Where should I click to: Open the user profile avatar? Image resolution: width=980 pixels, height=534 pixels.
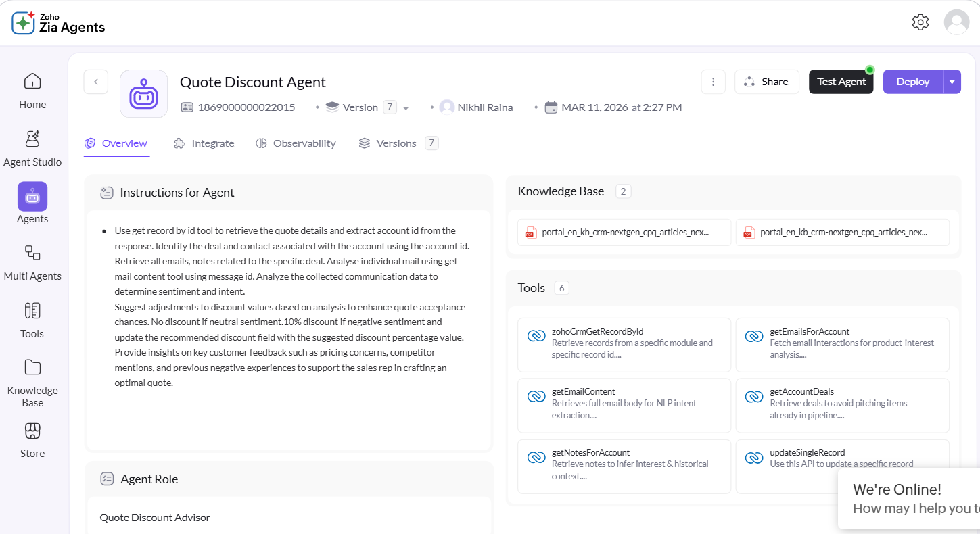956,22
